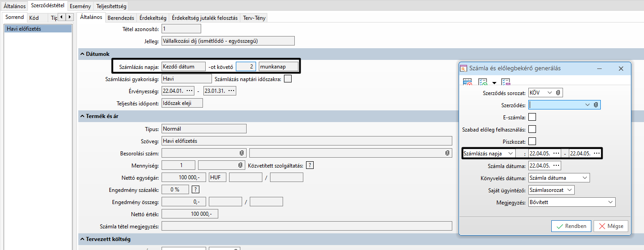This screenshot has height=250, width=644.
Task: Click the paperclip icon in Szerződés sorozat field
Action: tap(558, 92)
